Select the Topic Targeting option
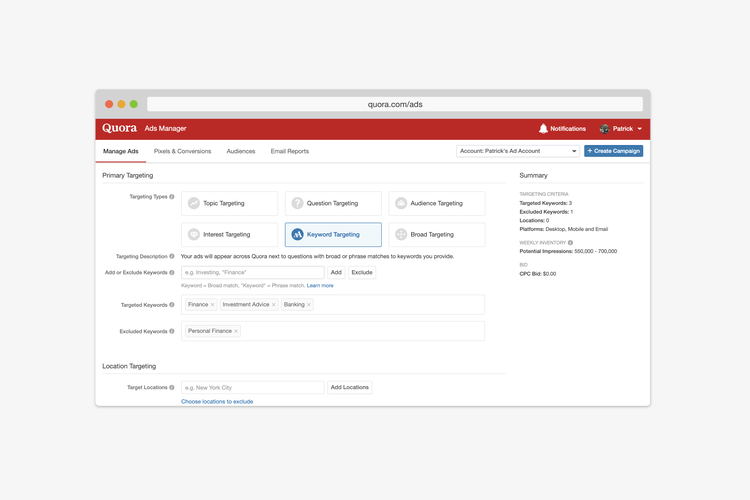This screenshot has width=750, height=500. coord(230,203)
